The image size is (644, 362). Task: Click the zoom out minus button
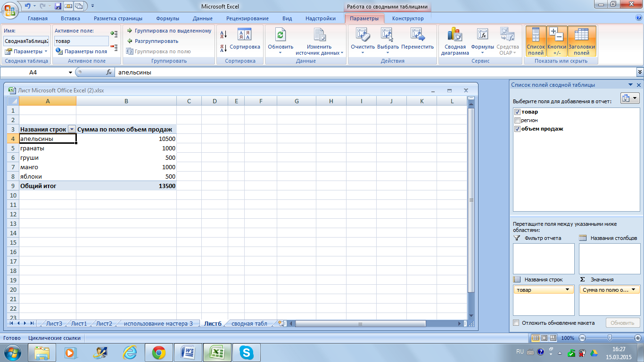click(582, 338)
